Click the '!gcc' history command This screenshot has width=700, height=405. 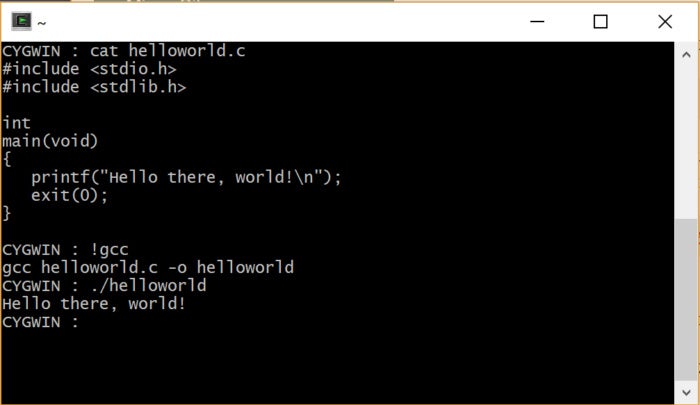pyautogui.click(x=109, y=250)
